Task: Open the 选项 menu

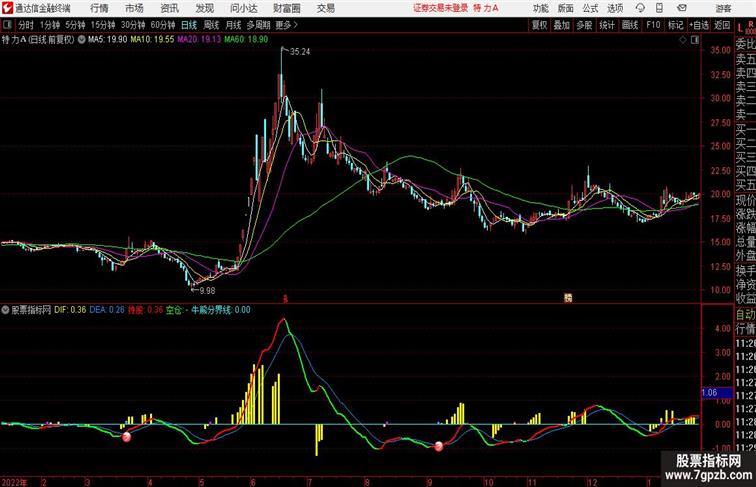Action: point(615,8)
